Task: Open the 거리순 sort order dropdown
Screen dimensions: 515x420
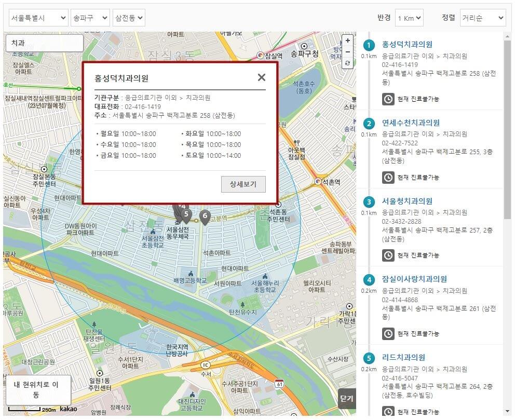Action: [x=483, y=18]
